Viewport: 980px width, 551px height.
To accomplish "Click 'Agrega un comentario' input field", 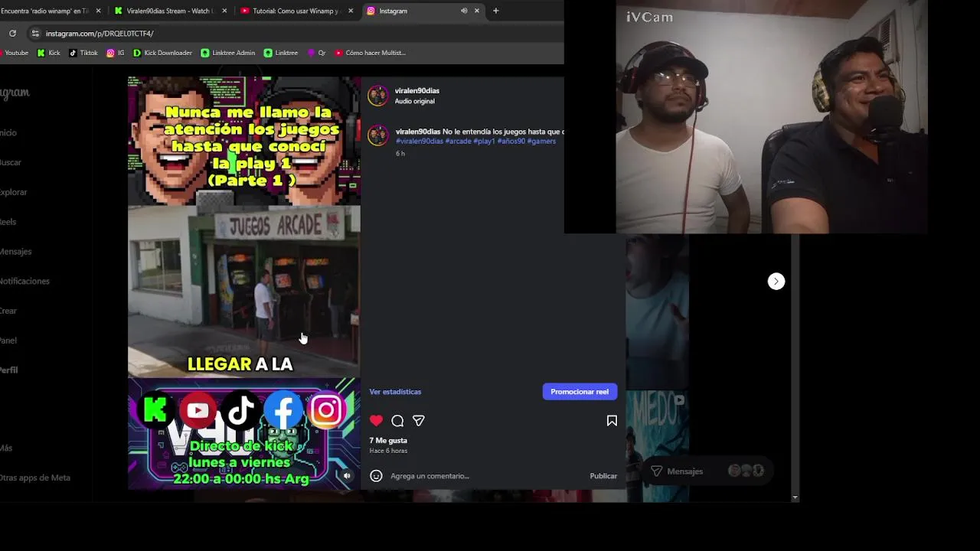I will click(486, 476).
